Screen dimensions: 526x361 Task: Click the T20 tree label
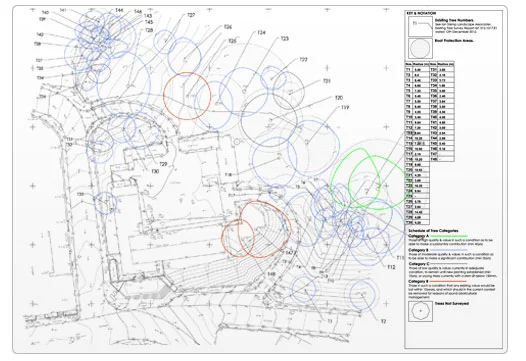click(x=339, y=98)
